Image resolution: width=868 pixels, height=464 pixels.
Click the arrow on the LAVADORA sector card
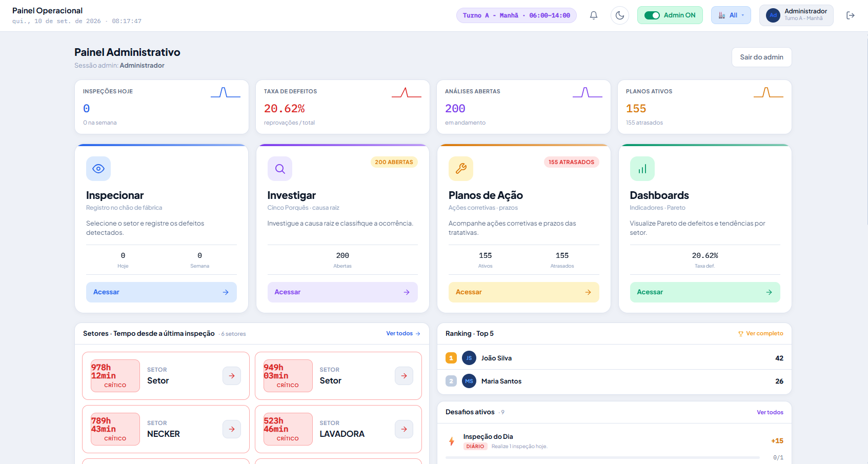404,429
